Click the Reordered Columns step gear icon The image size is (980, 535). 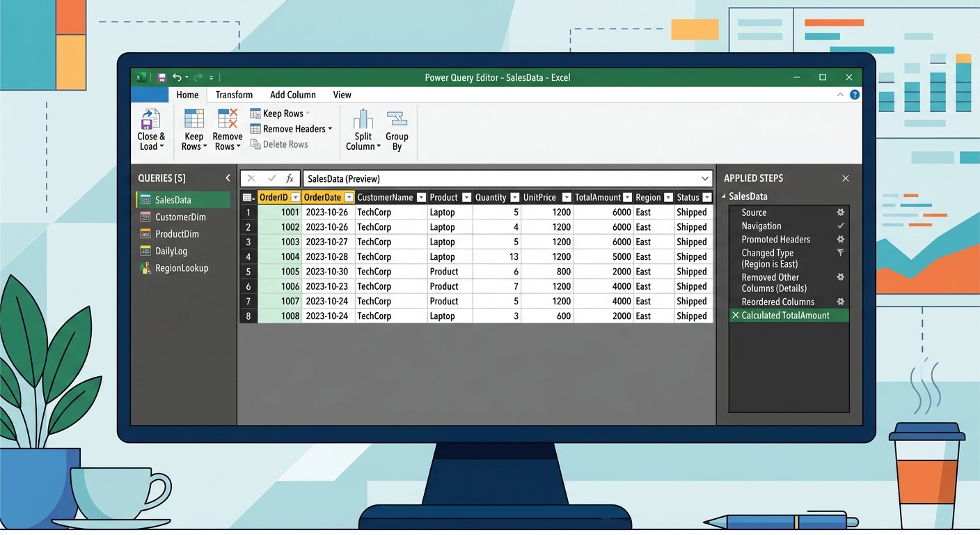click(x=840, y=302)
